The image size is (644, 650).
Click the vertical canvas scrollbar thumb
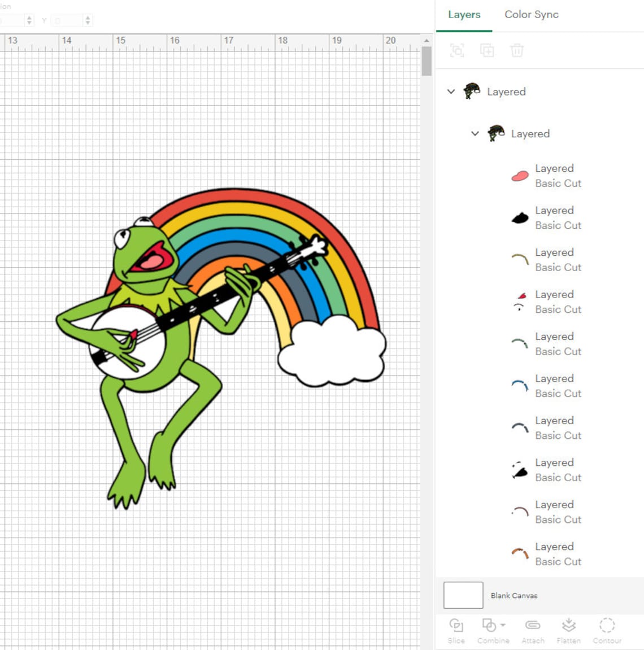(x=427, y=62)
